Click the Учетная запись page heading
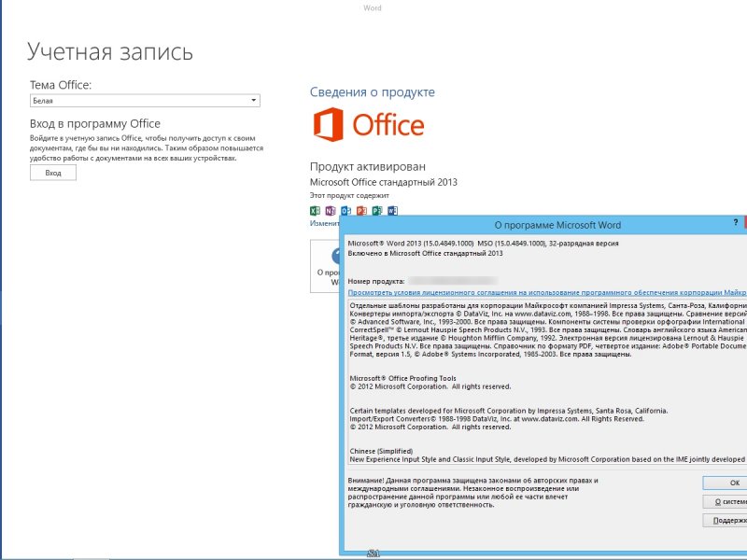This screenshot has width=747, height=560. 110,51
